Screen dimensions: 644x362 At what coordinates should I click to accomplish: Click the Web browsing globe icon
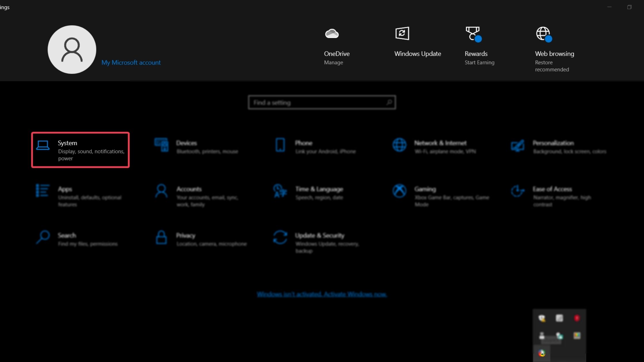click(x=543, y=34)
